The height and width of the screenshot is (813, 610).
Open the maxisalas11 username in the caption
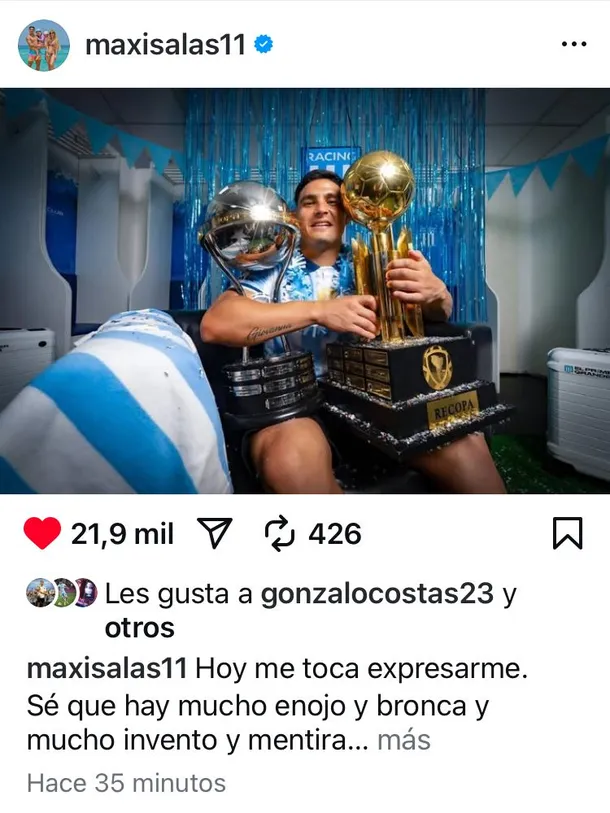[107, 669]
